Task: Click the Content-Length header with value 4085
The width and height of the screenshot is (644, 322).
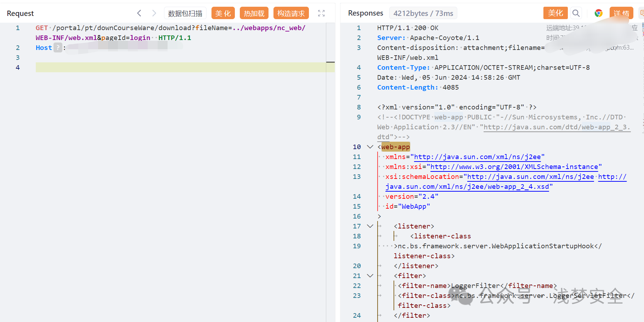Action: [418, 87]
